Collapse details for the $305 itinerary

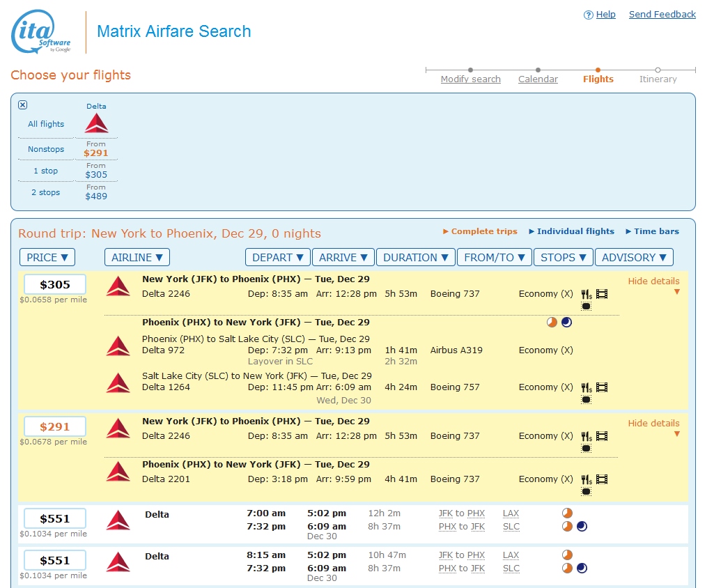653,281
